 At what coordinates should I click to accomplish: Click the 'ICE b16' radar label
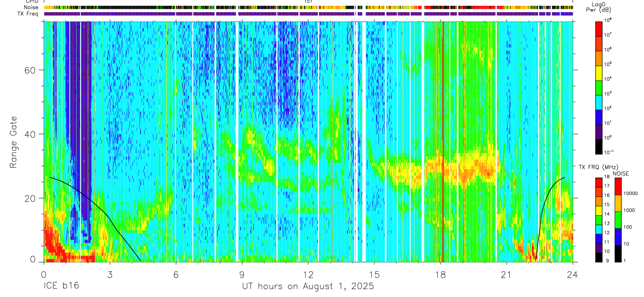tap(61, 287)
